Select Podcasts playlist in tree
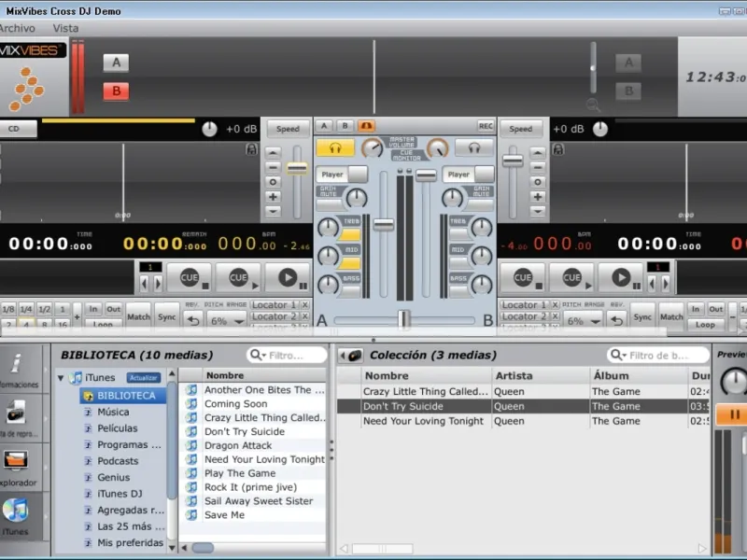Image resolution: width=747 pixels, height=560 pixels. 118,461
